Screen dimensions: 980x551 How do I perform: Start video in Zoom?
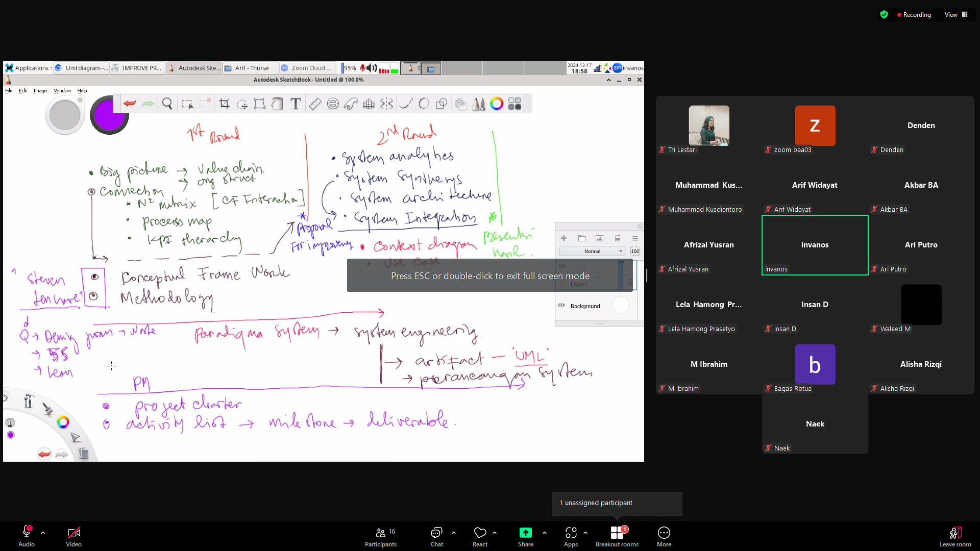pos(73,536)
